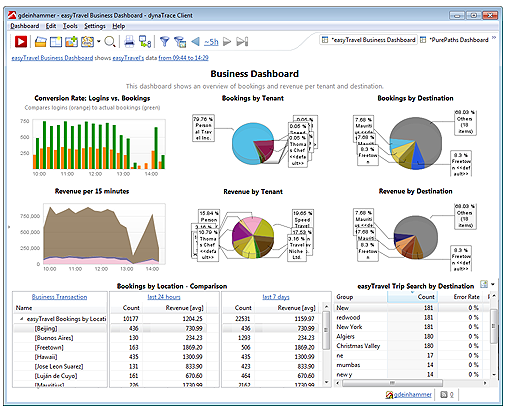Open the dropdown arrow beside the refresh timer icon
This screenshot has width=509, height=410.
click(x=99, y=42)
